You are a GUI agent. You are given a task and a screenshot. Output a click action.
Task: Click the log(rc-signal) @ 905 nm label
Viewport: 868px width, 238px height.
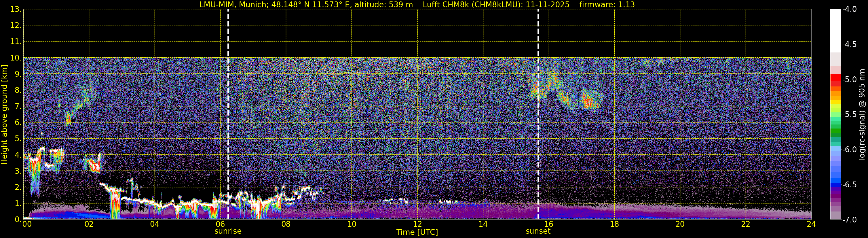[862, 115]
